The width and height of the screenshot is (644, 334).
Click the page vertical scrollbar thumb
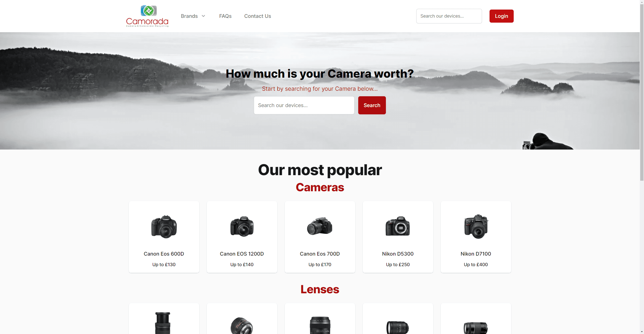(642, 92)
